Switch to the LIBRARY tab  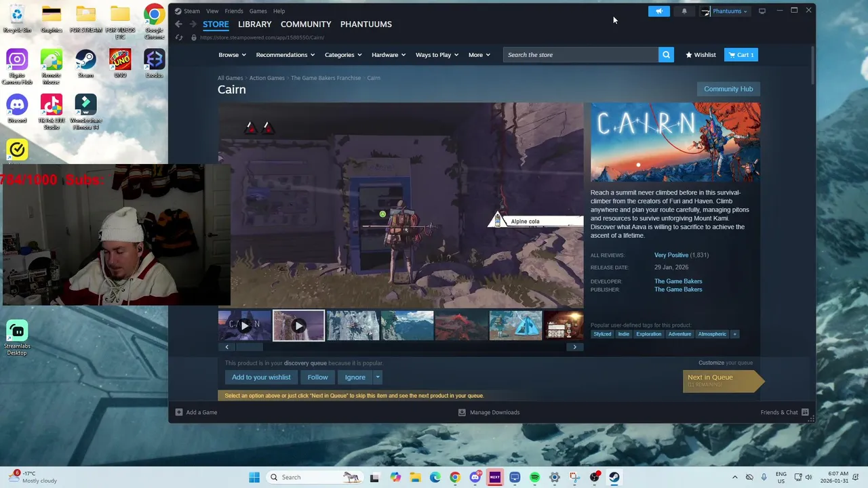tap(254, 24)
